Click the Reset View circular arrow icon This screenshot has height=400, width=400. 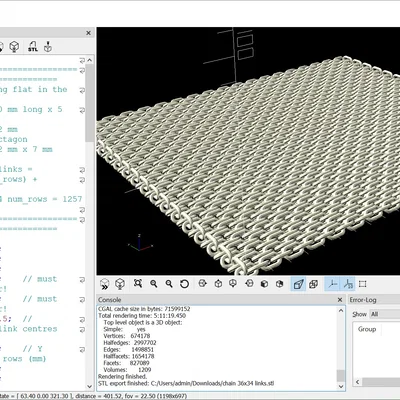(184, 284)
